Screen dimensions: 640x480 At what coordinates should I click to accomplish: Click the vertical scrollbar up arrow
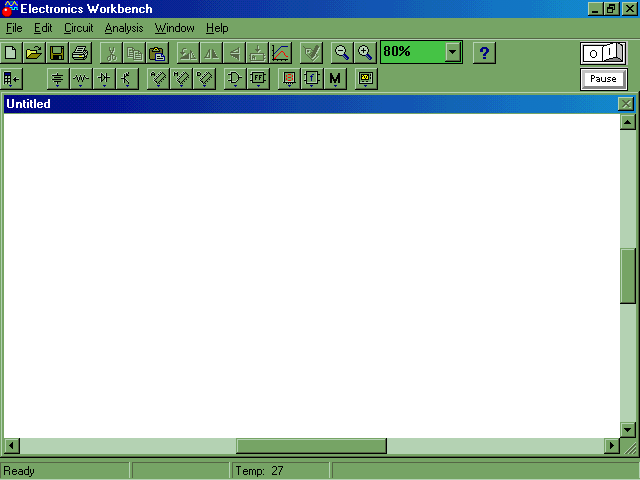click(x=628, y=122)
